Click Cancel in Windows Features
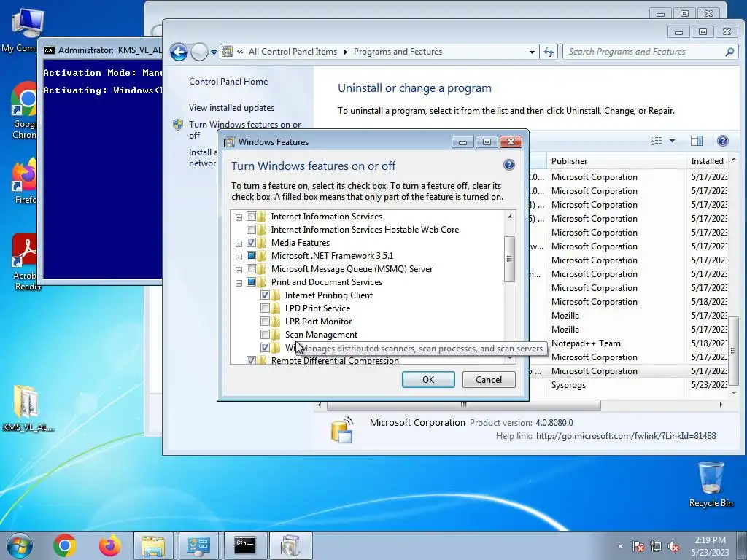This screenshot has width=747, height=560. [489, 379]
